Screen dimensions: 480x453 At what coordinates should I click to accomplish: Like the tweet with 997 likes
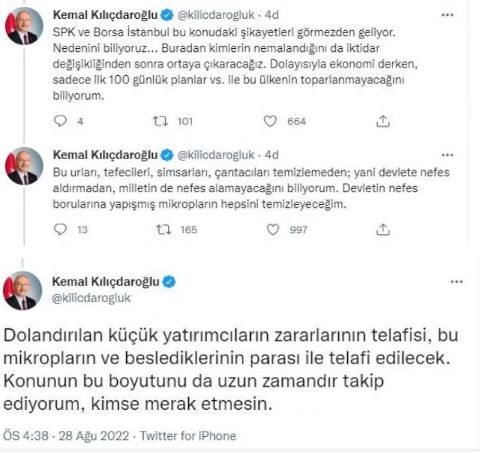tap(273, 229)
